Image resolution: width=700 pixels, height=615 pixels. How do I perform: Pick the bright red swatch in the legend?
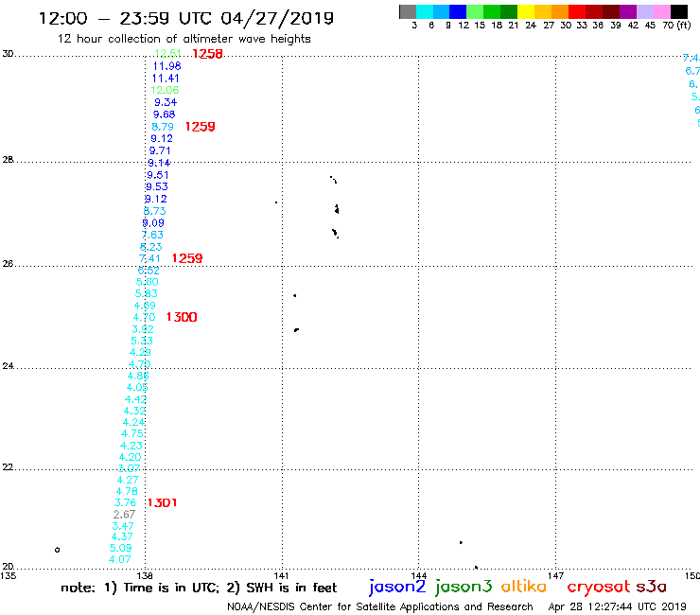(x=577, y=11)
